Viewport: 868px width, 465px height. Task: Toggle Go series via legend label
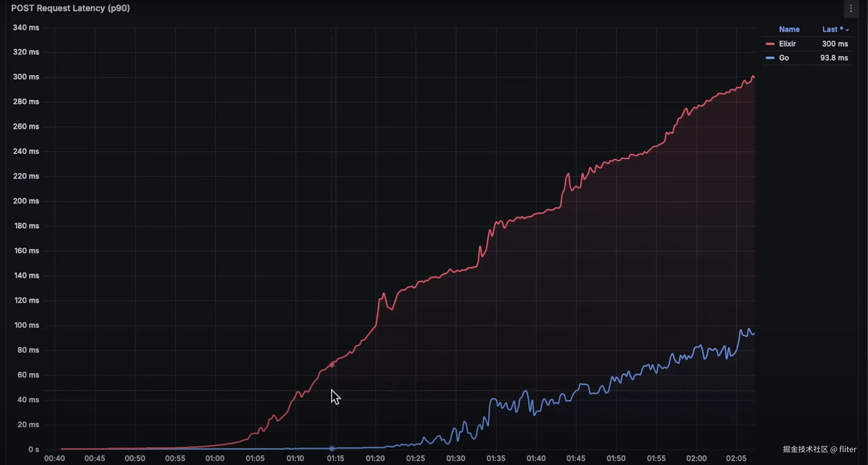coord(784,58)
